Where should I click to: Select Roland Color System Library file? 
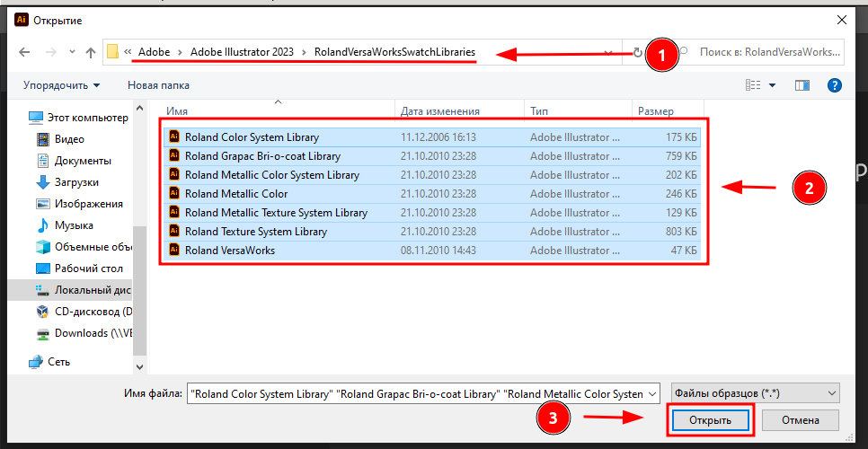[251, 137]
